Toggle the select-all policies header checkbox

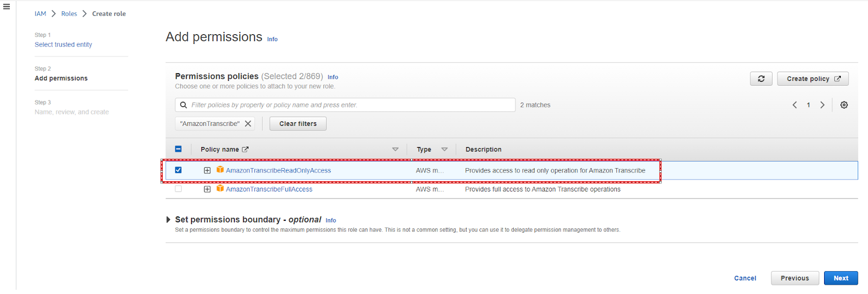click(x=178, y=149)
